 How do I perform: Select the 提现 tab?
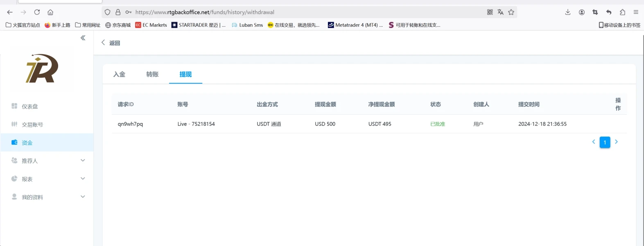pyautogui.click(x=185, y=74)
